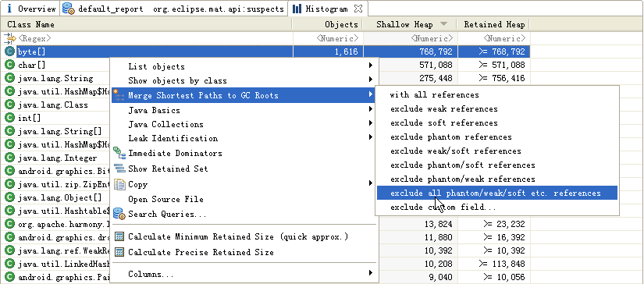Click the Regex class name filter field
The image size is (644, 284).
tap(154, 38)
